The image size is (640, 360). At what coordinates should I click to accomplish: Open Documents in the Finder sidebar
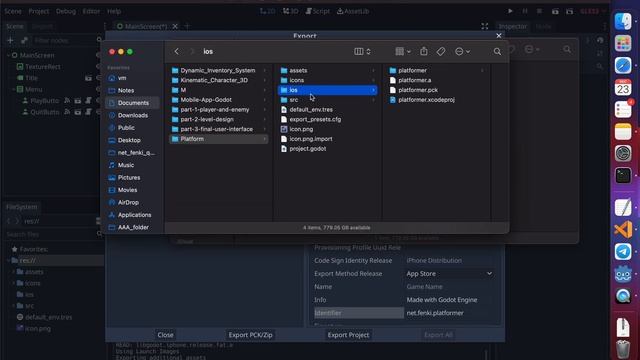tap(132, 103)
